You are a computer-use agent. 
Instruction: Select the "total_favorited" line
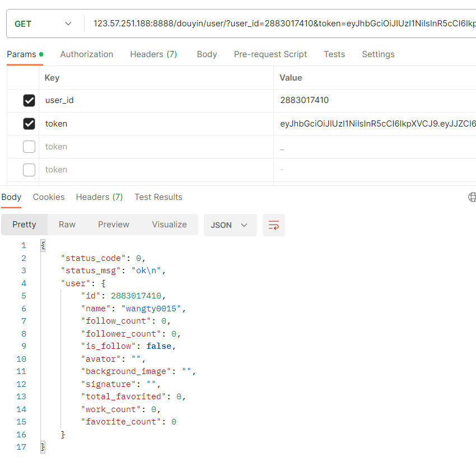tap(134, 397)
